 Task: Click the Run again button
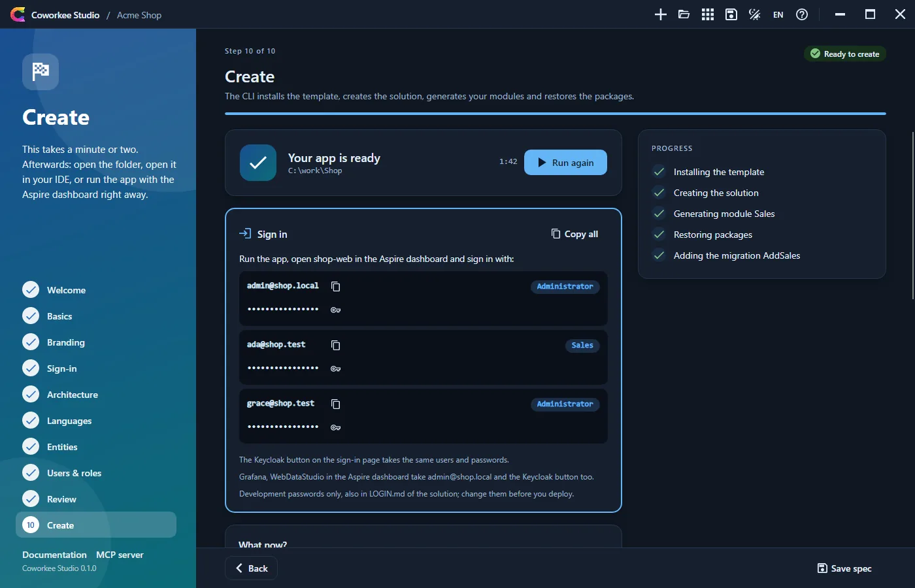click(565, 163)
